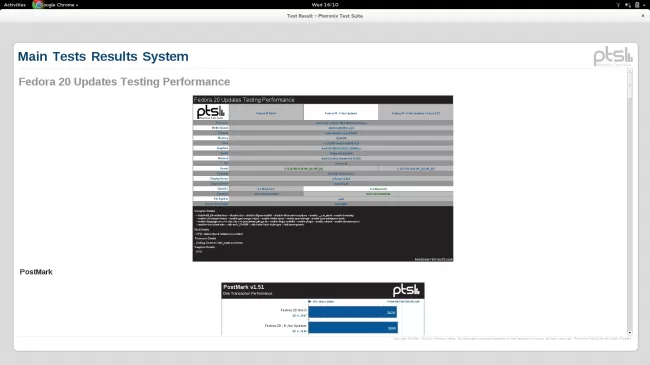Open the System page link
Image resolution: width=650 pixels, height=365 pixels.
(x=165, y=56)
